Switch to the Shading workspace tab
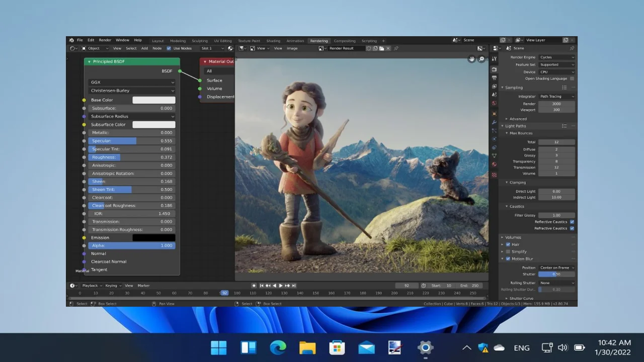The height and width of the screenshot is (362, 644). tap(273, 41)
